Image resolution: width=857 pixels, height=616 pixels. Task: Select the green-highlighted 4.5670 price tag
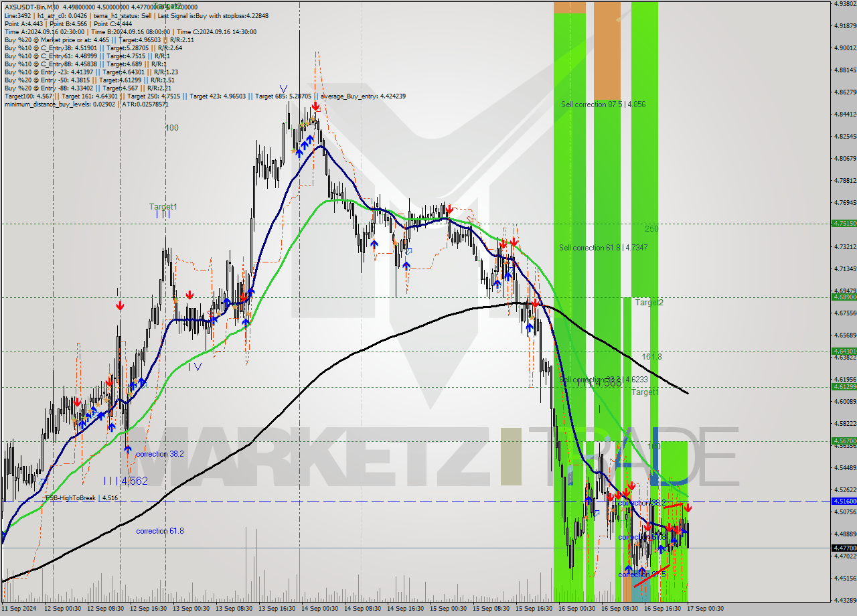pos(844,441)
